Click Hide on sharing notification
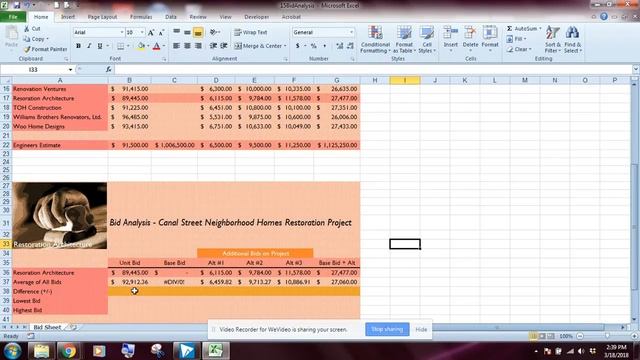 click(x=421, y=329)
